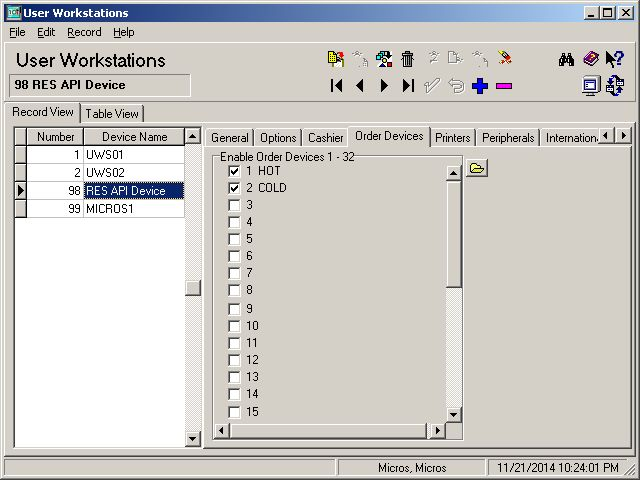
Task: Click the device list scrollbar thumb
Action: (193, 288)
